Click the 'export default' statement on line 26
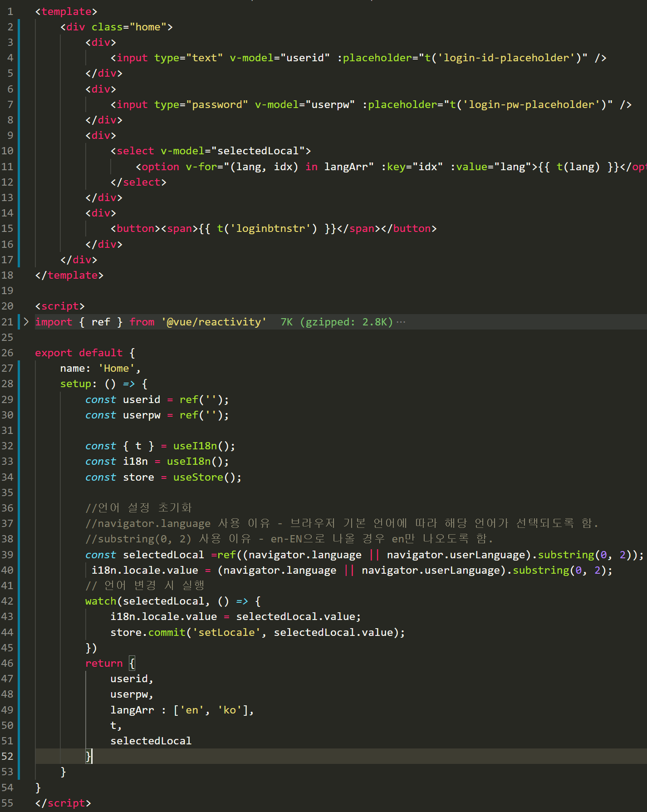647x812 pixels. 79,353
